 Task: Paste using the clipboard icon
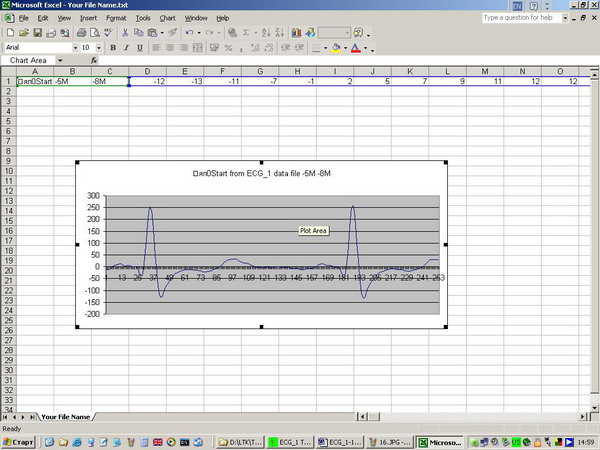click(152, 33)
